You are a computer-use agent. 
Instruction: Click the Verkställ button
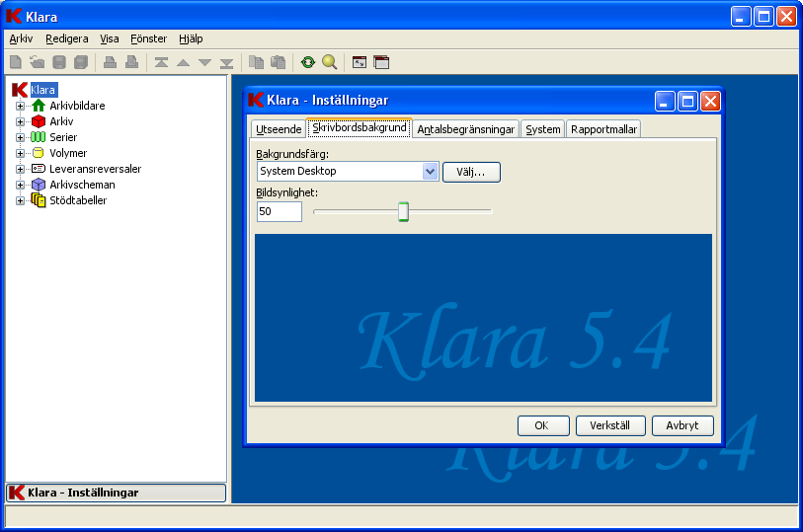click(x=610, y=425)
